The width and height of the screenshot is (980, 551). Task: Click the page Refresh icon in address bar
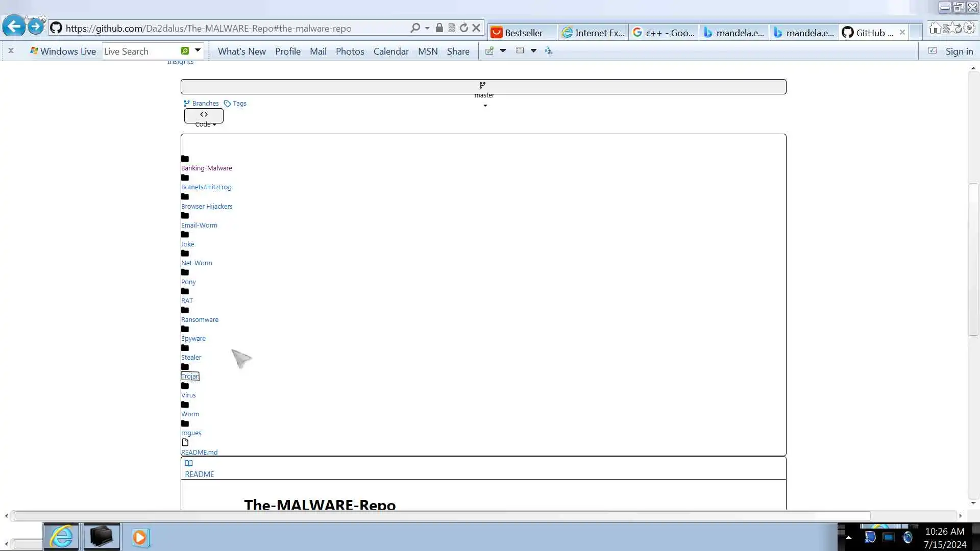click(x=463, y=28)
